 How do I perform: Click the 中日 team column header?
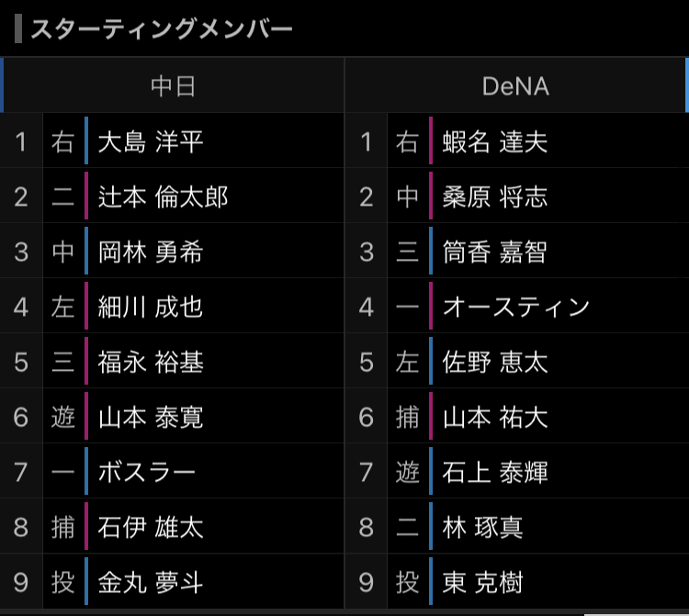click(173, 85)
